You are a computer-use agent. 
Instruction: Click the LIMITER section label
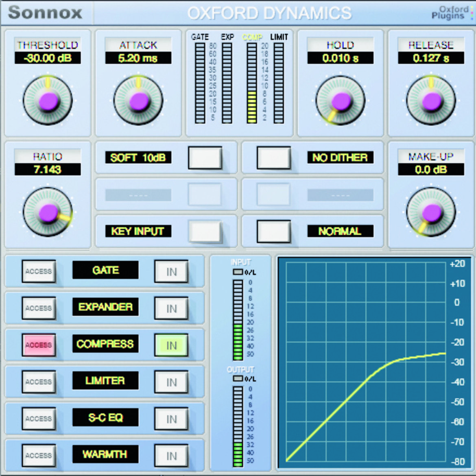point(105,381)
